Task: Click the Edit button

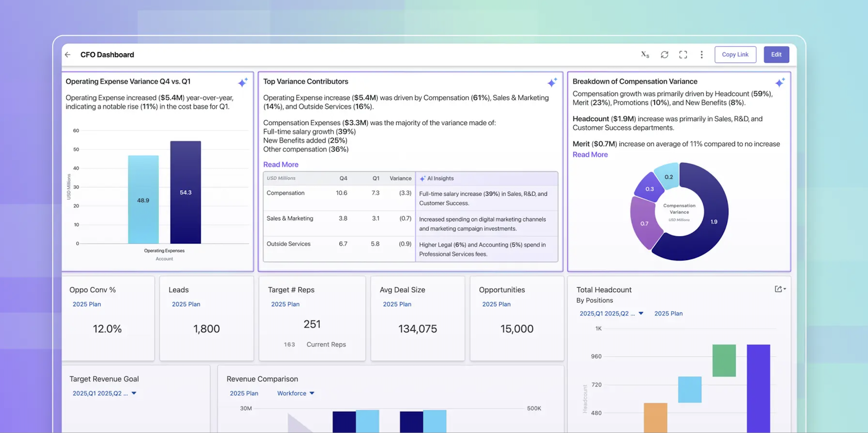Action: click(x=776, y=54)
